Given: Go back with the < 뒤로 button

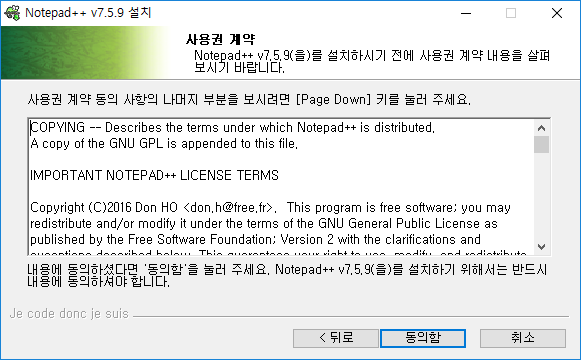Looking at the screenshot, I should 336,338.
